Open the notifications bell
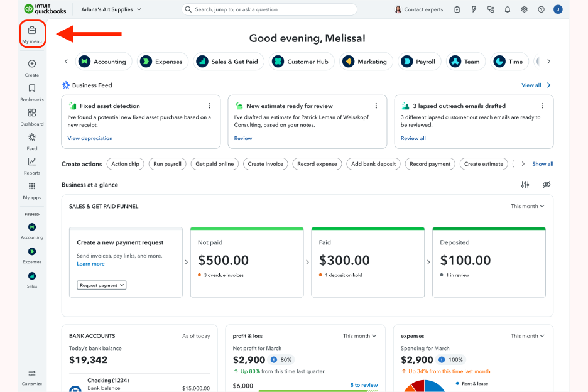 click(x=508, y=9)
